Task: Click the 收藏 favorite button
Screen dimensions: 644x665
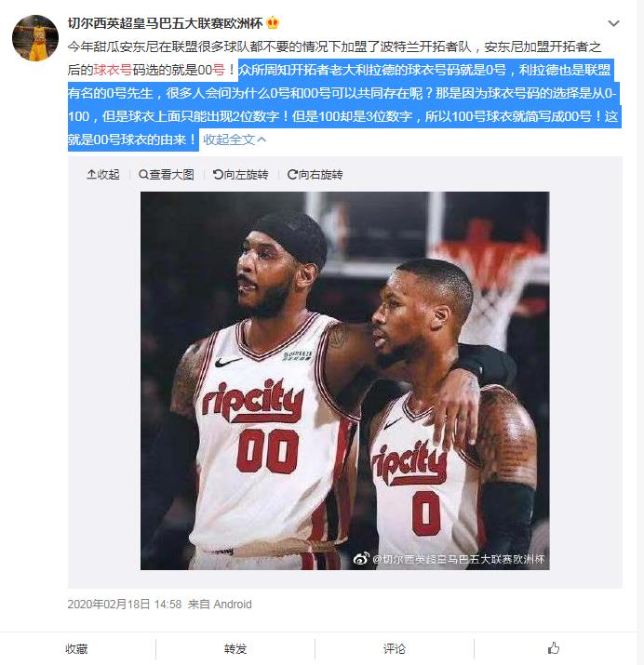Action: 76,648
